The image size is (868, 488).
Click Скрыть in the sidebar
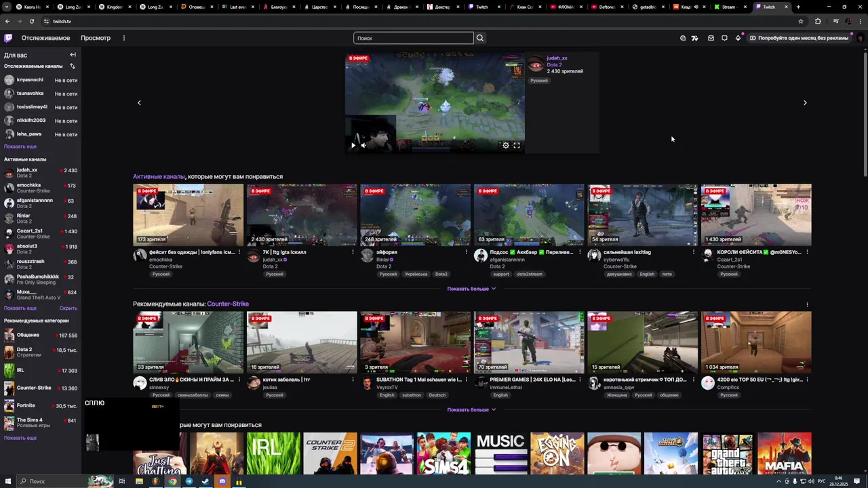[x=68, y=308]
